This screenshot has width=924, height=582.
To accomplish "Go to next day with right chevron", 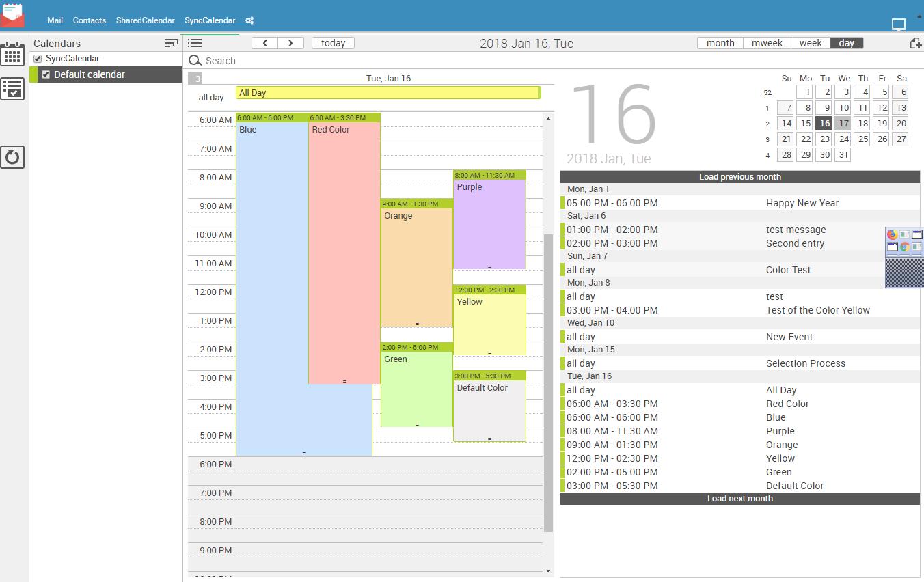I will (290, 43).
